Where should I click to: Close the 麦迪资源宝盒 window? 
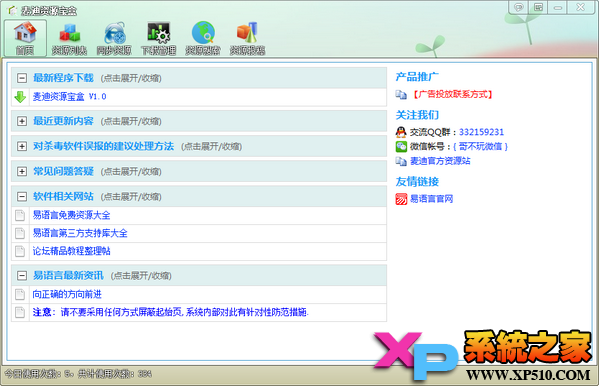(x=581, y=7)
